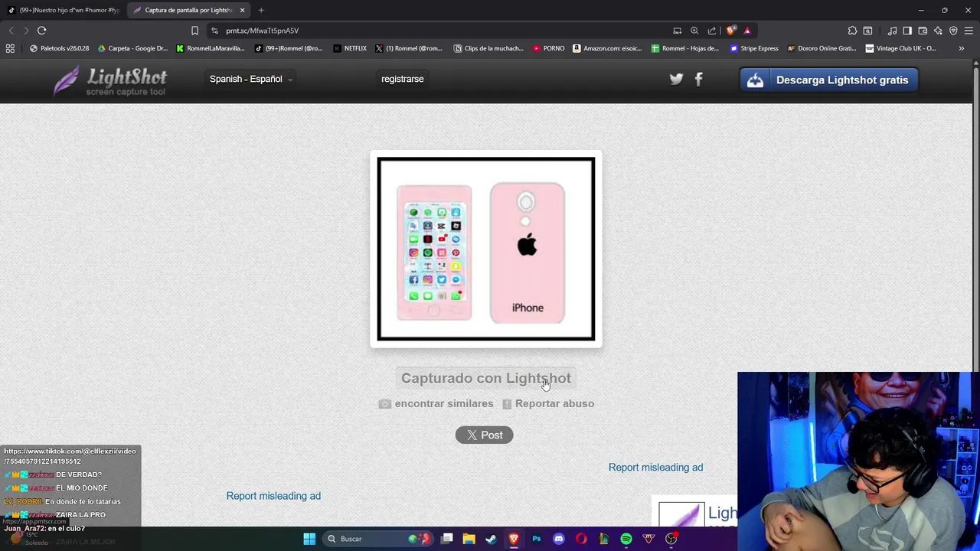The height and width of the screenshot is (551, 980).
Task: Open Task View in taskbar
Action: (447, 539)
